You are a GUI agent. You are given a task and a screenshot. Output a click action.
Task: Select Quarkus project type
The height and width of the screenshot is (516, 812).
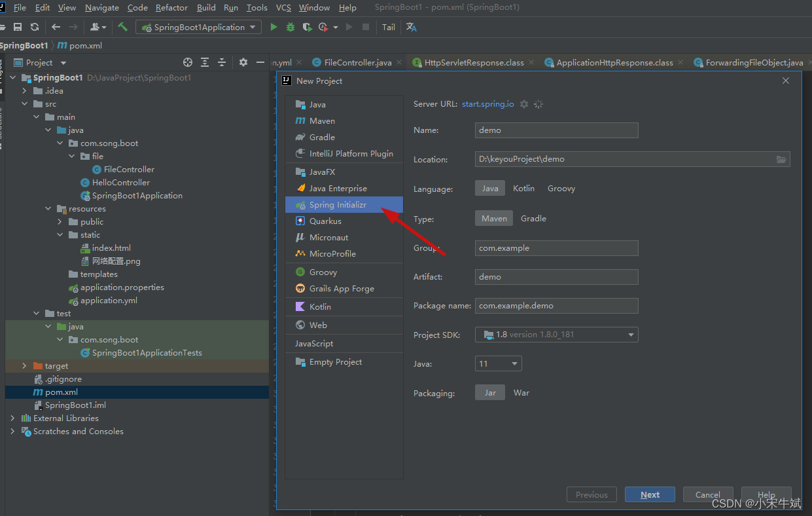(x=344, y=221)
